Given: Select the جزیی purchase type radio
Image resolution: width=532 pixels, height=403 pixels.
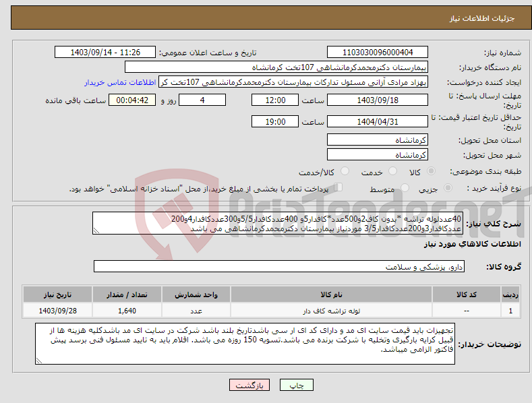Looking at the screenshot, I should [x=448, y=188].
